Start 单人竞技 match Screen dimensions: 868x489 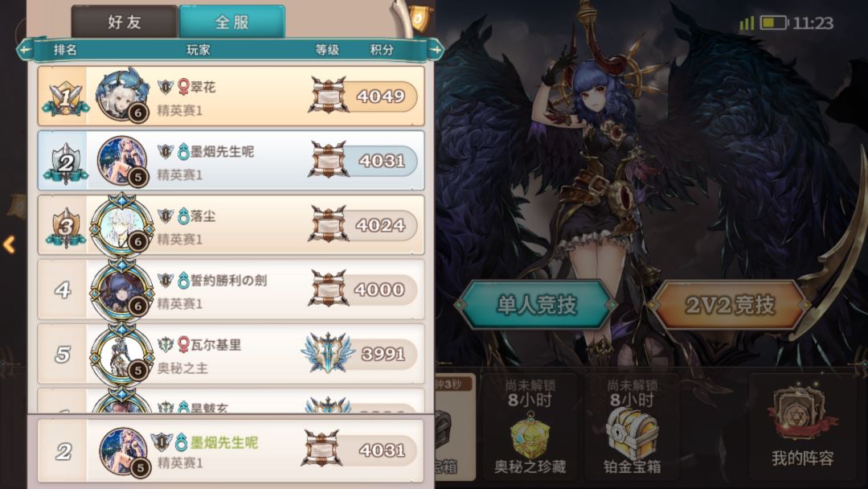[536, 305]
